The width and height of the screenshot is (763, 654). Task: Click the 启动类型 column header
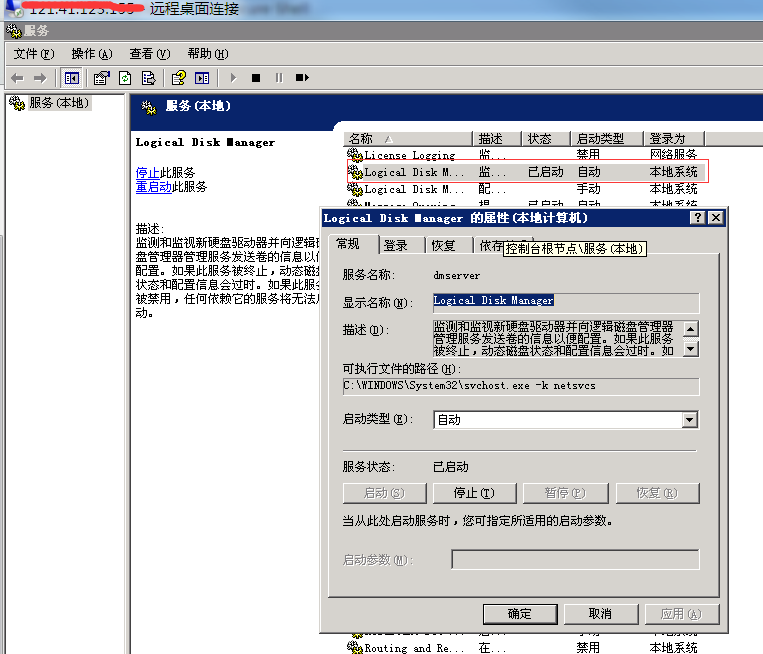[x=608, y=139]
